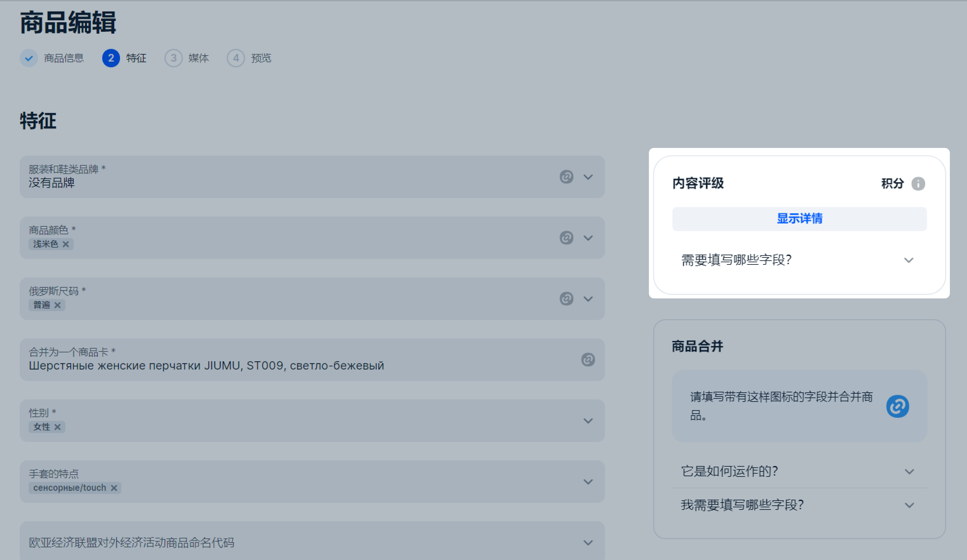Click checkmark icon of 商品信息 step
Screen dimensions: 967x560
[29, 58]
